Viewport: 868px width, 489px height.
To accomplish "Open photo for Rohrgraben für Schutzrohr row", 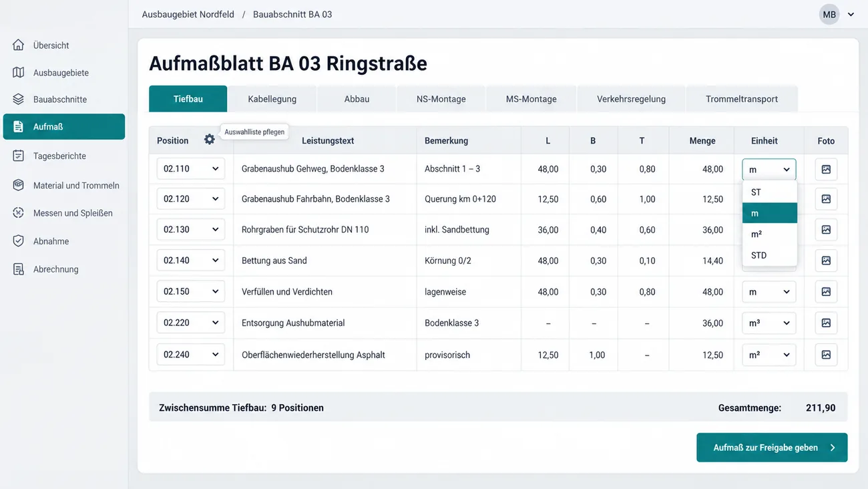I will click(x=826, y=229).
